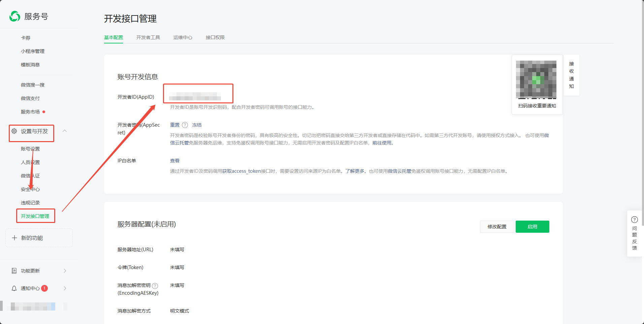Click the help icon next to 重置

(185, 125)
